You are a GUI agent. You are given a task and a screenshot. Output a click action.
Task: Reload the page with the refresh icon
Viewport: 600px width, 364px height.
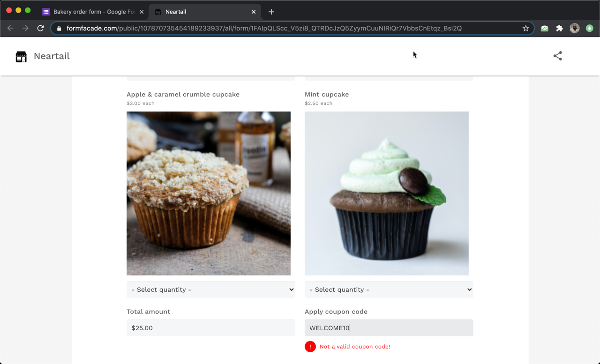coord(41,28)
